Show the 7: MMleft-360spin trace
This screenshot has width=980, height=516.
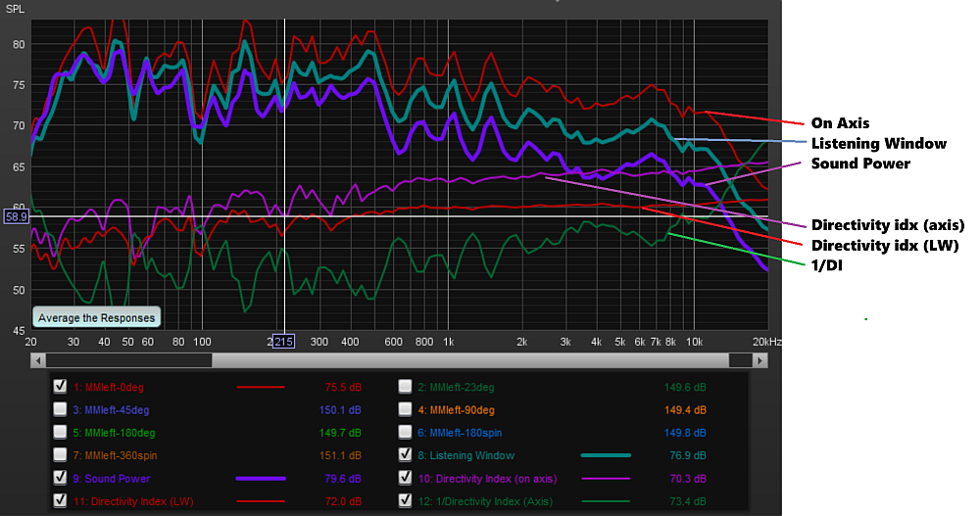[x=61, y=455]
